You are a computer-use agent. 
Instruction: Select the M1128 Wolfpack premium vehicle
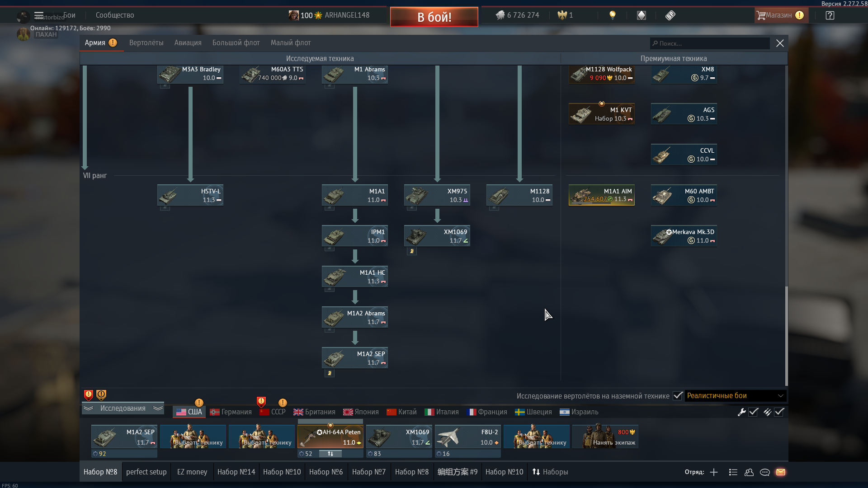(602, 74)
